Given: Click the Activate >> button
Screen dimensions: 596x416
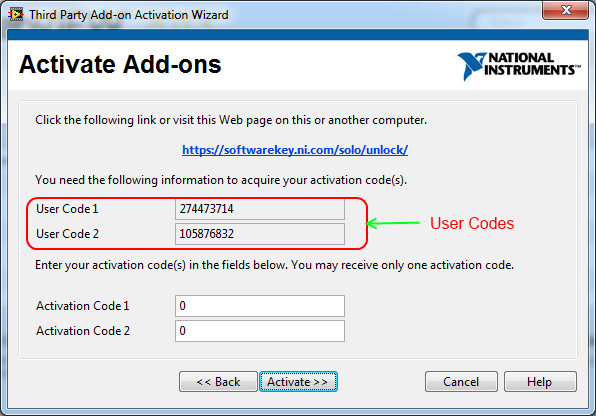Looking at the screenshot, I should 298,381.
